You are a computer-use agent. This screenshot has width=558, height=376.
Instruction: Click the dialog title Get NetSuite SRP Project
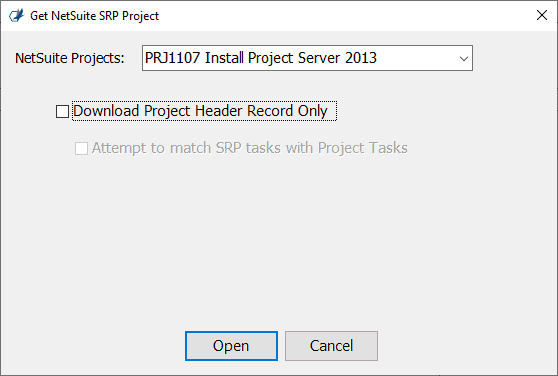click(94, 16)
